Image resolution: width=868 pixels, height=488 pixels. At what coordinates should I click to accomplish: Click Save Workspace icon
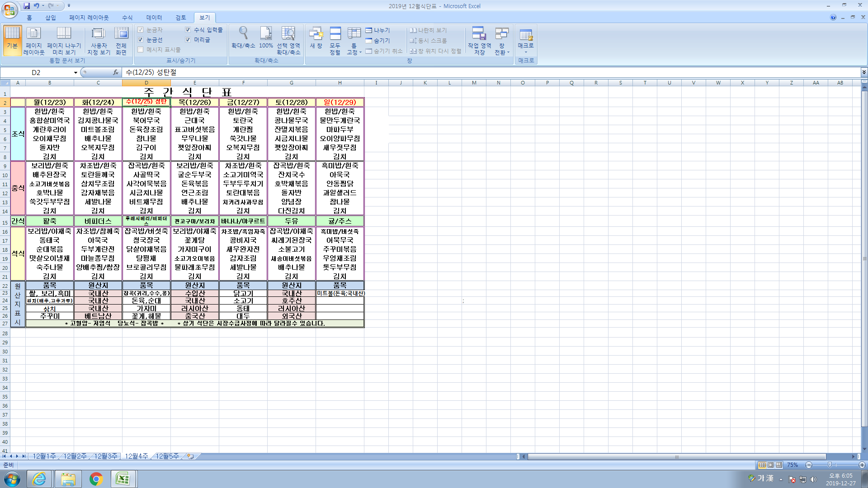point(479,34)
